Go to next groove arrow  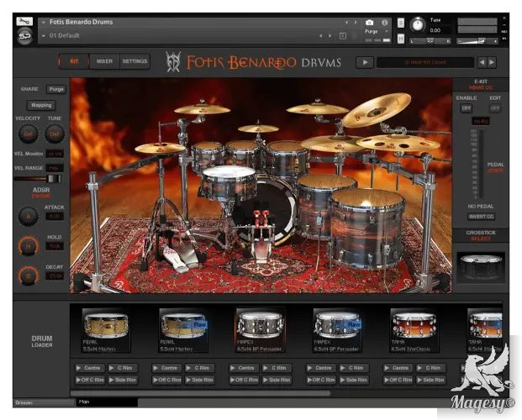click(x=492, y=62)
